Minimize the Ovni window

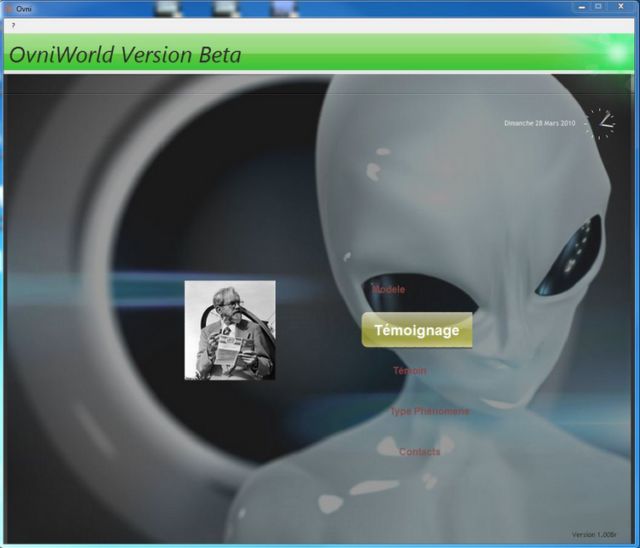(582, 7)
